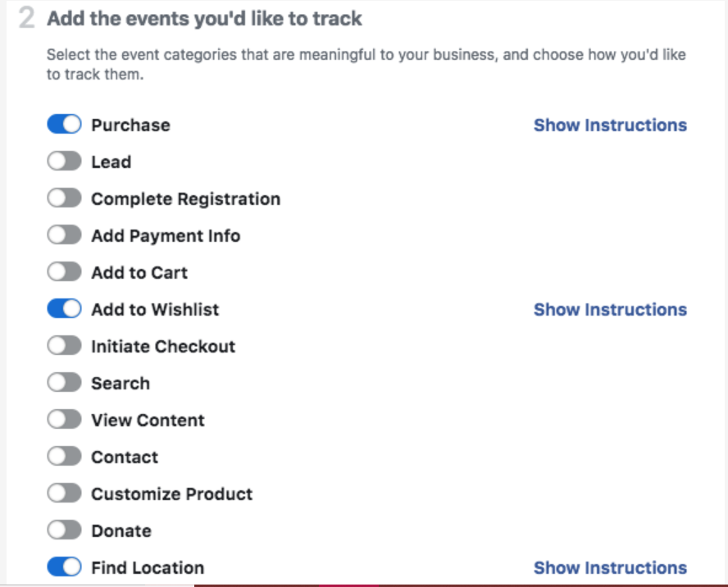The image size is (728, 587).
Task: Disable the Add to Wishlist toggle
Action: (x=64, y=309)
